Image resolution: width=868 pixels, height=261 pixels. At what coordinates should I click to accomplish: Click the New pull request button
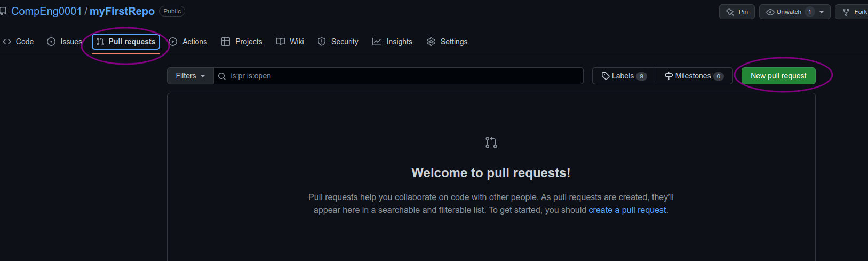point(778,76)
